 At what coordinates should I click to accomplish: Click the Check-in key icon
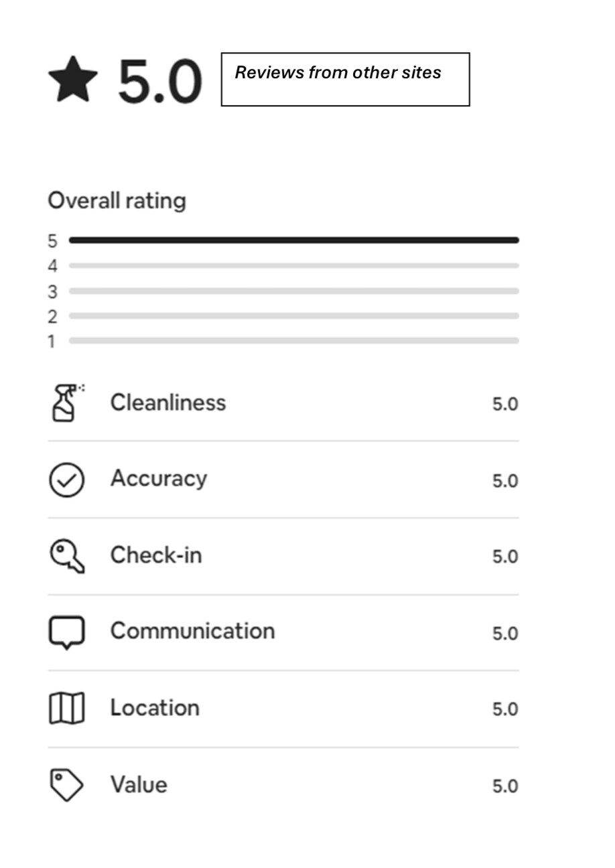(68, 557)
